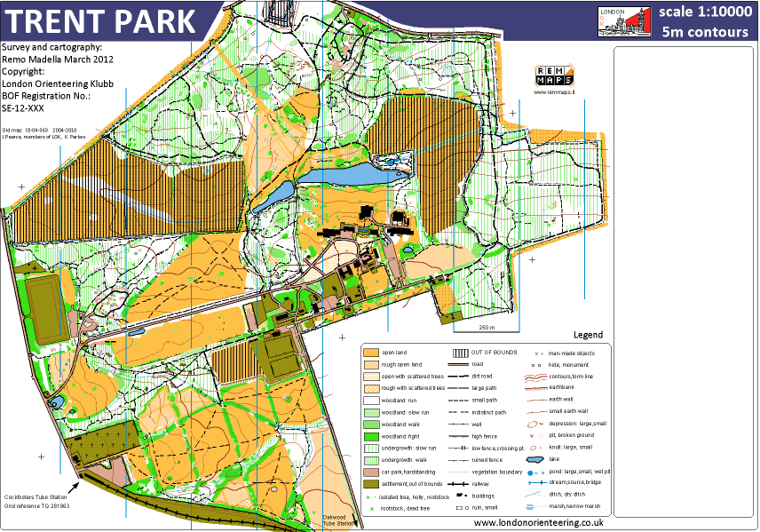Click the buildings symbol in the legend
This screenshot has width=760, height=532.
[460, 494]
